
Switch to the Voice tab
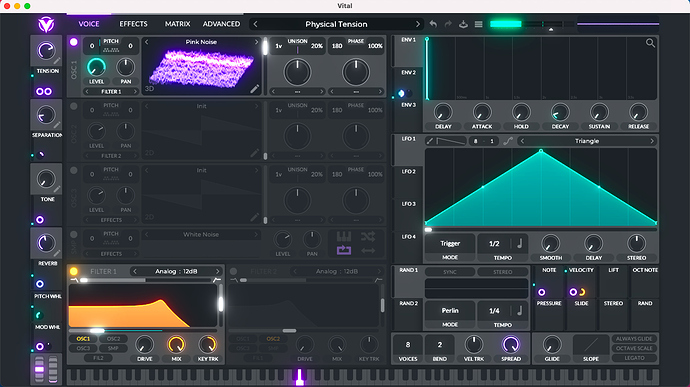[x=89, y=24]
